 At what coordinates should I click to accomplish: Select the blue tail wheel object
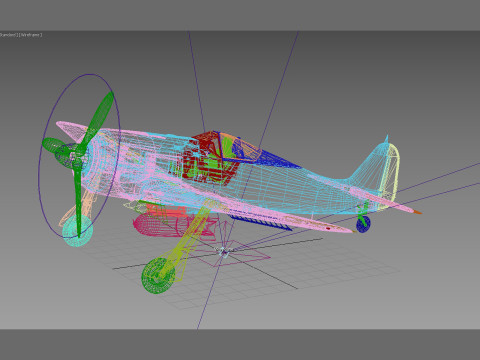(363, 224)
